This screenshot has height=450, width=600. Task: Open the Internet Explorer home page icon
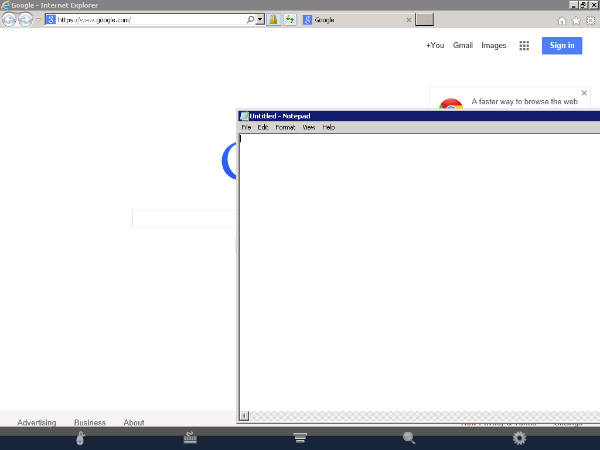(x=562, y=20)
